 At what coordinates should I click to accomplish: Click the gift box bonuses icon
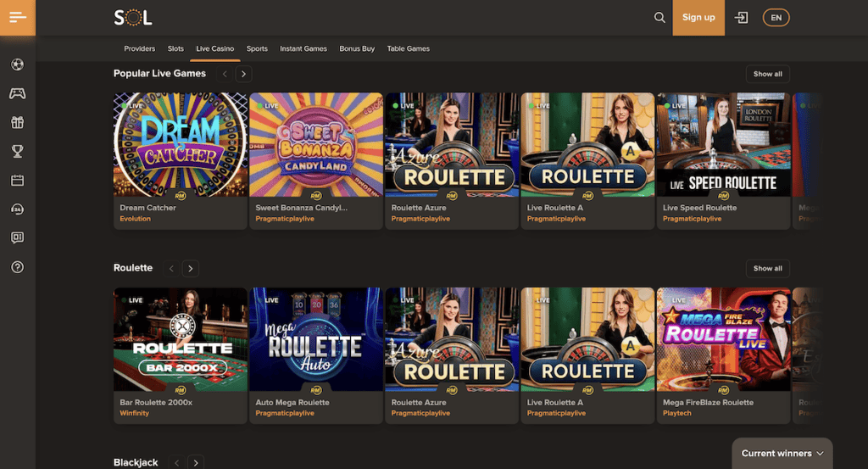pos(17,123)
